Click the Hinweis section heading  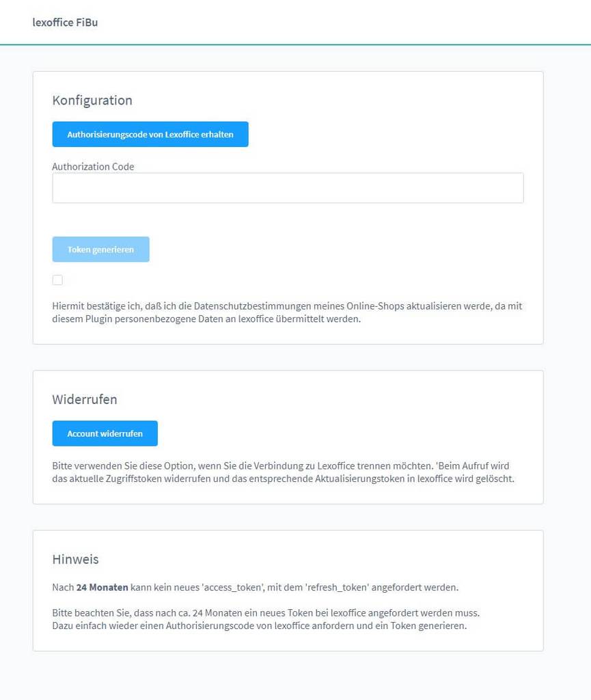[75, 559]
